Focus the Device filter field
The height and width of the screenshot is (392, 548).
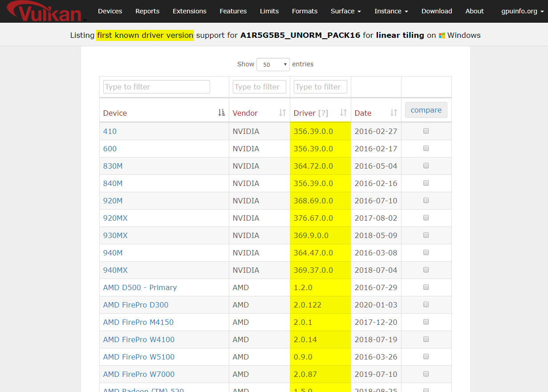tap(157, 87)
